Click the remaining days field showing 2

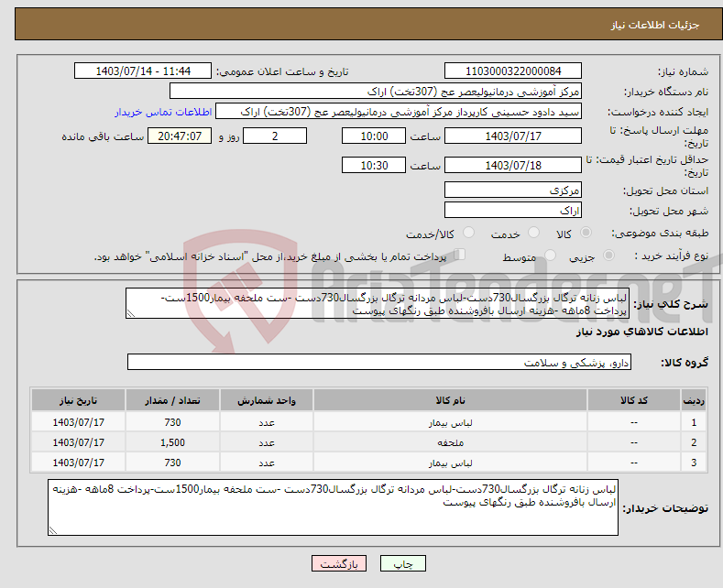[275, 136]
